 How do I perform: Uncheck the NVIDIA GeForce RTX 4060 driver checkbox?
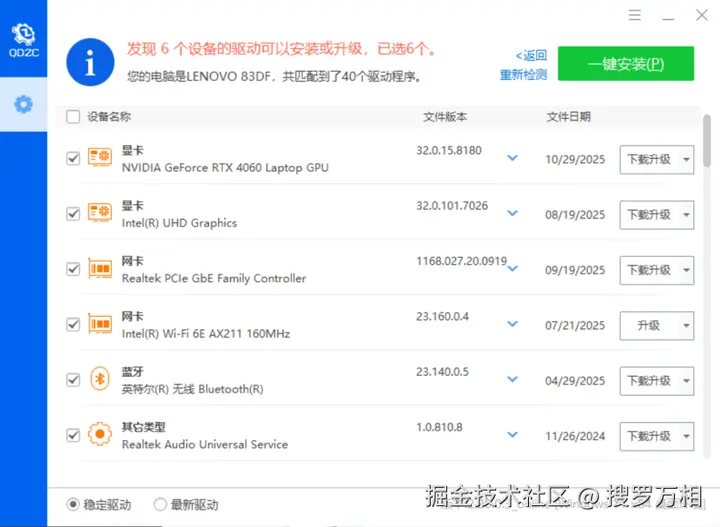(x=73, y=158)
